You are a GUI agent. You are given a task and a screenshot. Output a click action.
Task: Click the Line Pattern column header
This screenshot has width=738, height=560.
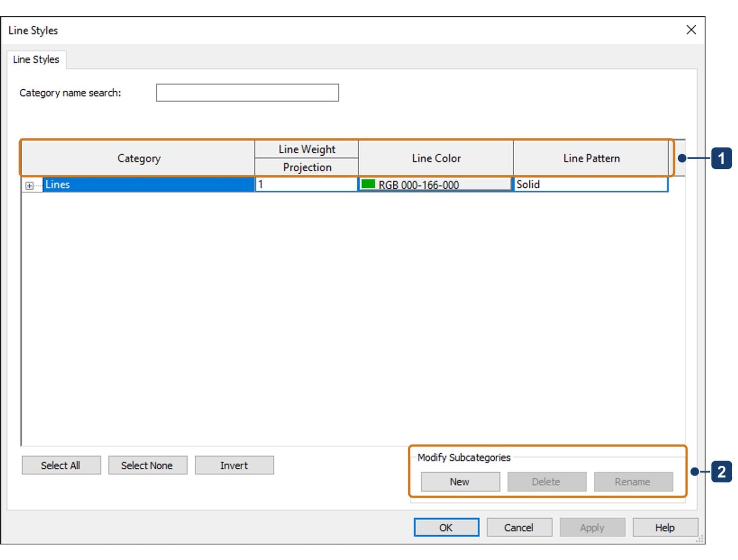[x=591, y=158]
